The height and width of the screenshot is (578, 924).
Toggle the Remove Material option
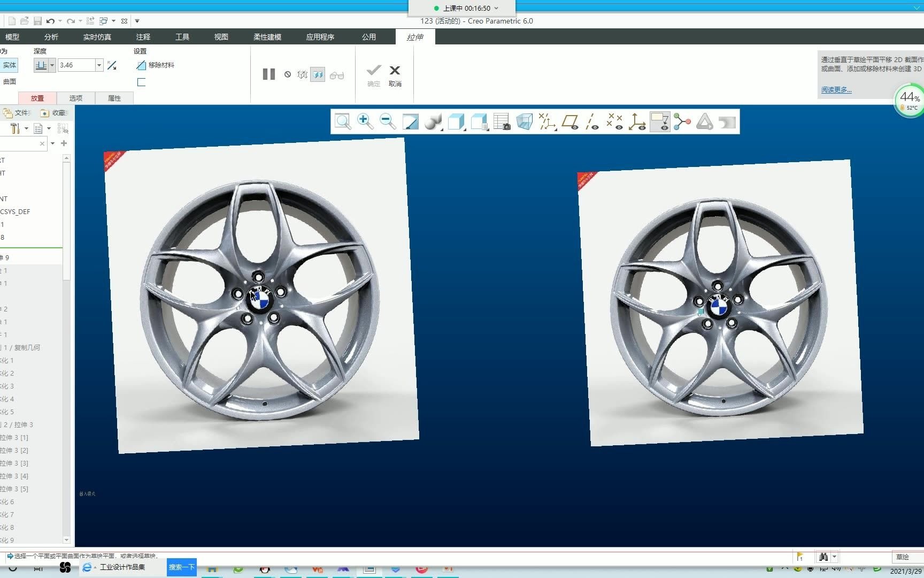(x=156, y=65)
